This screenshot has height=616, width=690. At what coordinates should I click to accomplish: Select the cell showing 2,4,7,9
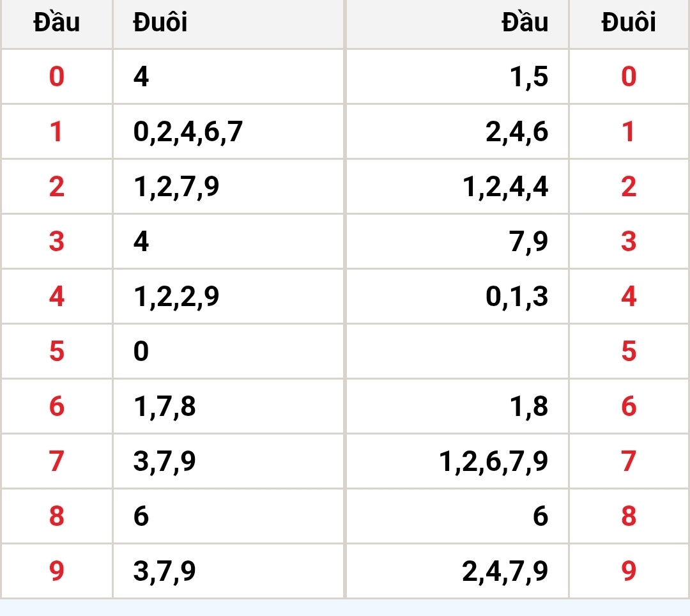coord(457,571)
